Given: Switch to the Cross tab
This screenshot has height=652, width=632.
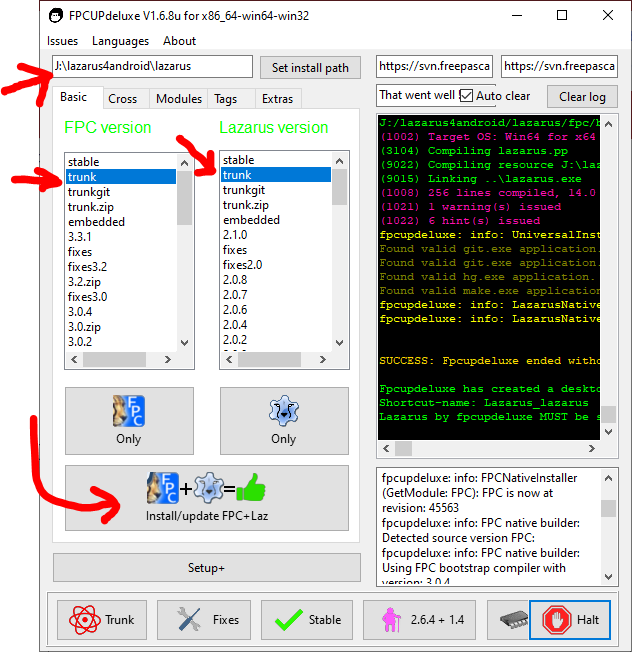Looking at the screenshot, I should [123, 99].
